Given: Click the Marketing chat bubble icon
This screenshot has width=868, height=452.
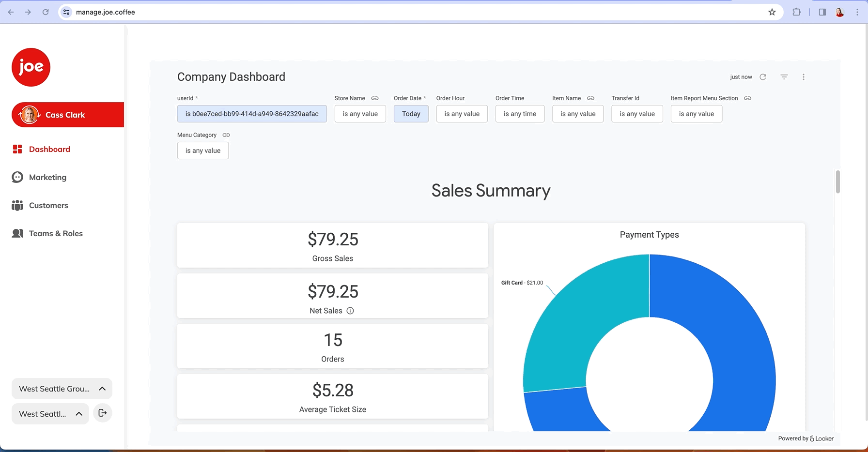Looking at the screenshot, I should 17,177.
